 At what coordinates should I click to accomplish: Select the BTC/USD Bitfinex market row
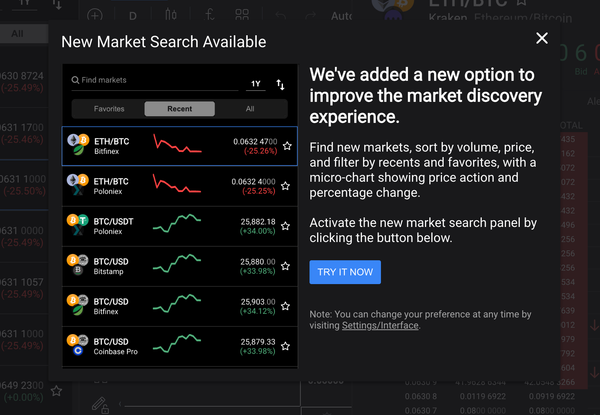click(179, 306)
